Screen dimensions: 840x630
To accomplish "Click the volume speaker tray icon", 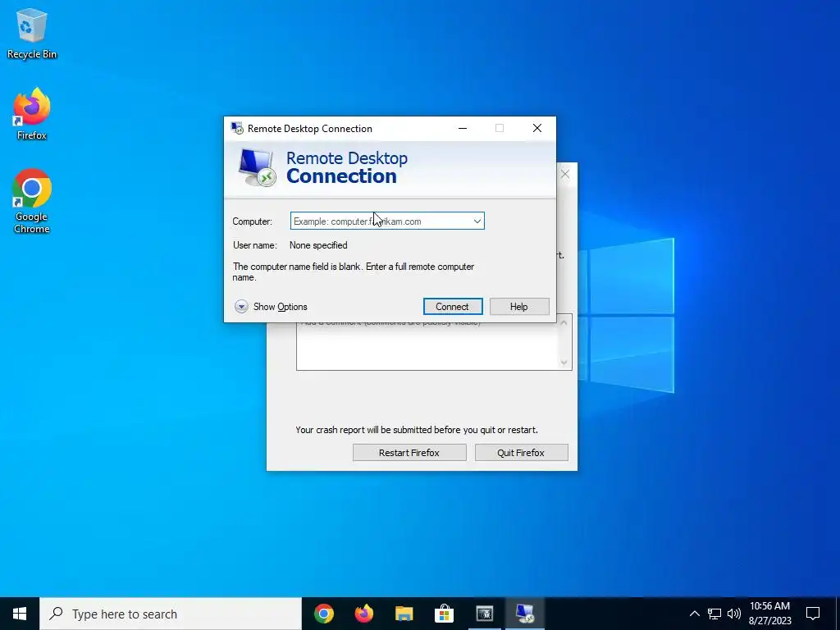I will pyautogui.click(x=734, y=614).
